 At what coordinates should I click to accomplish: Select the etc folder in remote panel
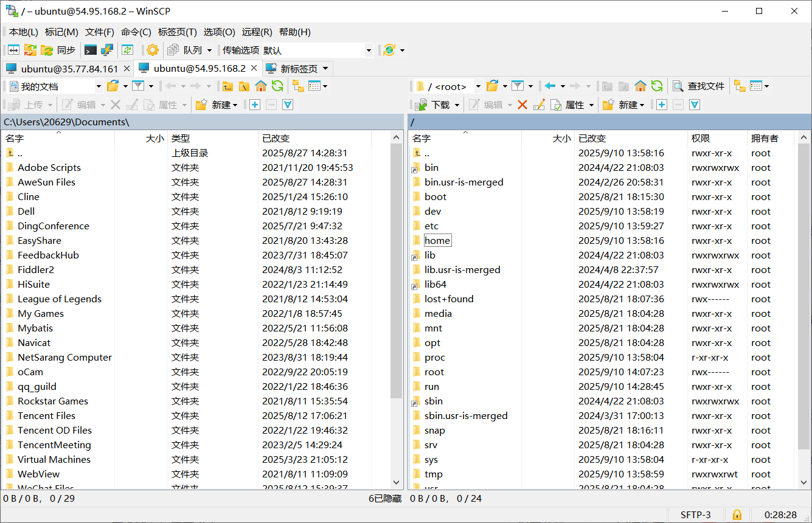(x=431, y=226)
